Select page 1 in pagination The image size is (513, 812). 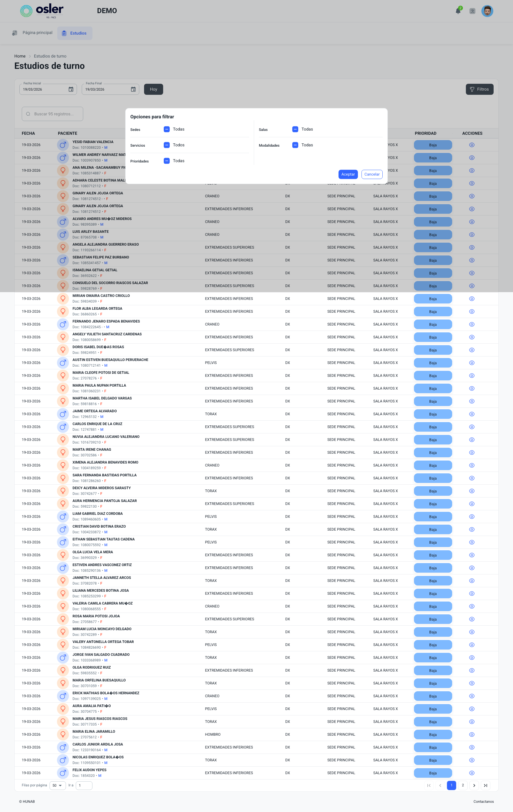click(451, 785)
